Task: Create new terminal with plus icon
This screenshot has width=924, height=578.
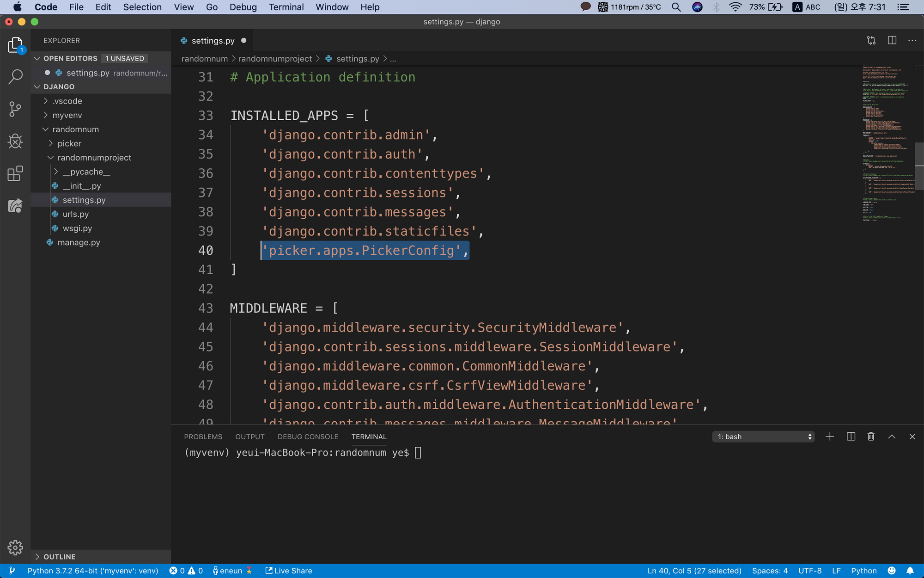Action: point(830,437)
